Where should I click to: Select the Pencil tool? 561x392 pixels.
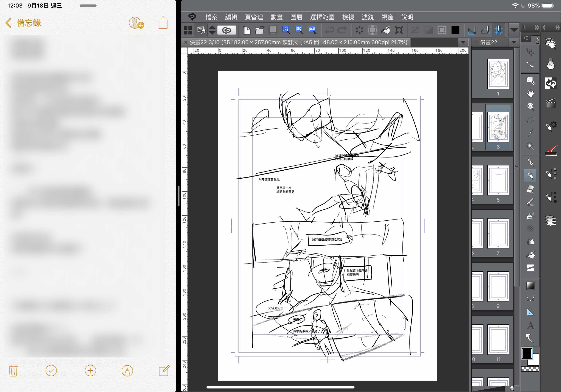pos(530,176)
